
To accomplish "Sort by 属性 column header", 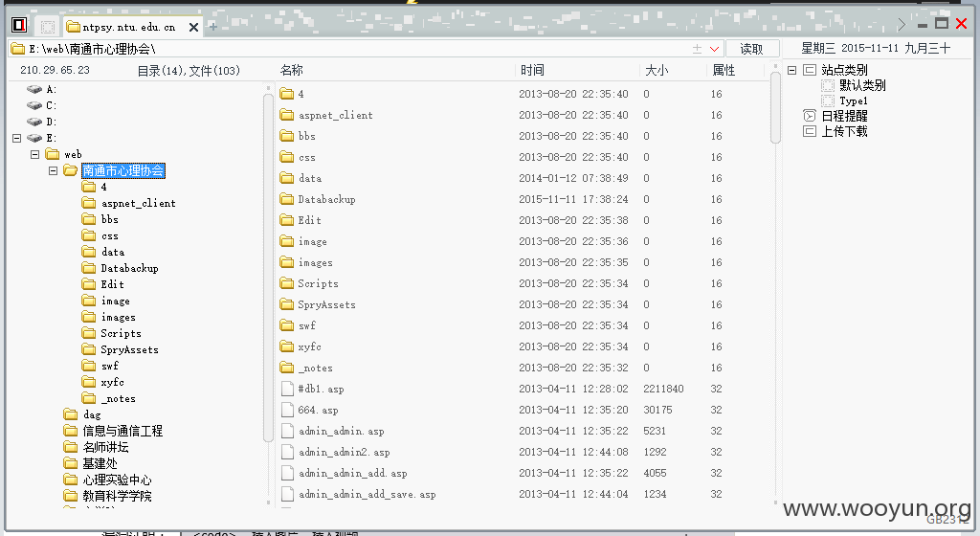I will (x=724, y=70).
